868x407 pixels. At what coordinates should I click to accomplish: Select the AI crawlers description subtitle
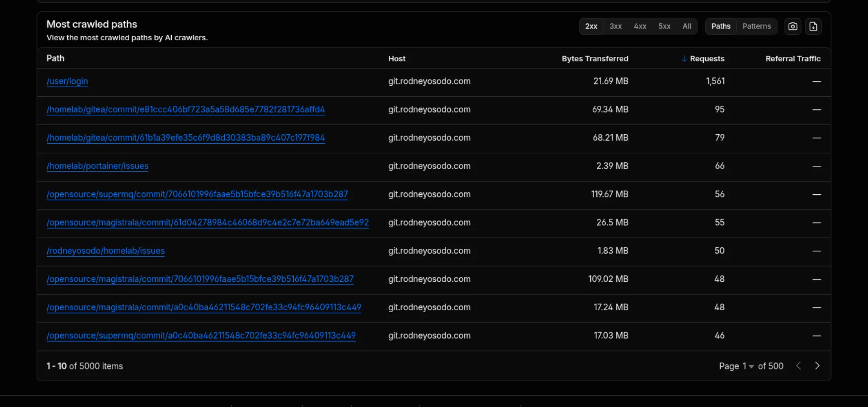pos(127,38)
